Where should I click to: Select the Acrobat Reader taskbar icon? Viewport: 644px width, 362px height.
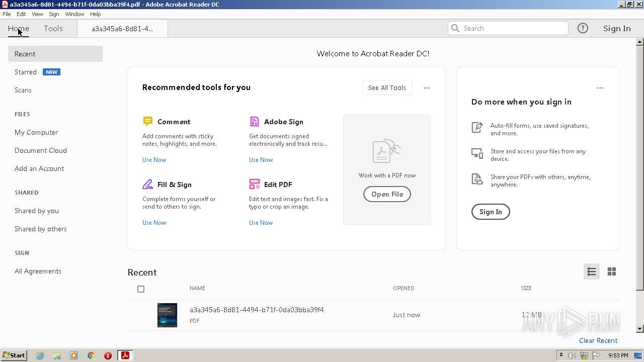tap(125, 355)
